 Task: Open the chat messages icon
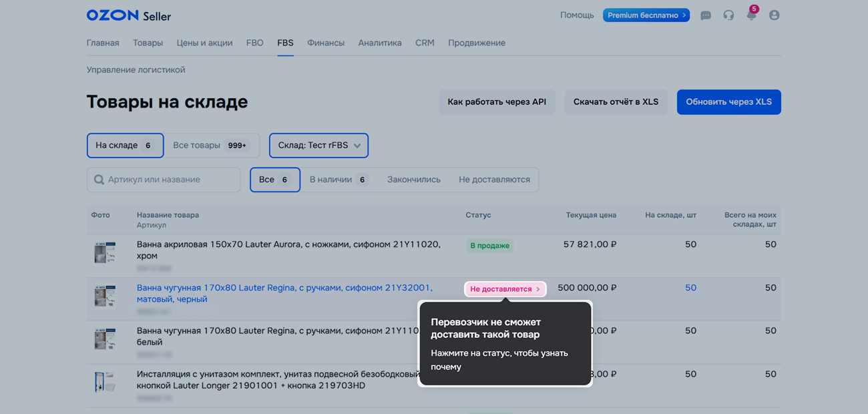coord(705,15)
